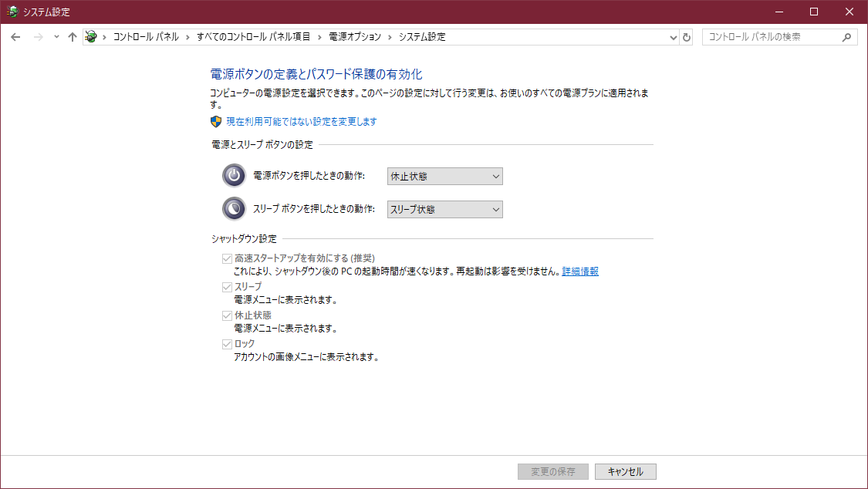
Task: Click the 電源とスリープ ボタンの設定 section label
Action: pos(262,144)
